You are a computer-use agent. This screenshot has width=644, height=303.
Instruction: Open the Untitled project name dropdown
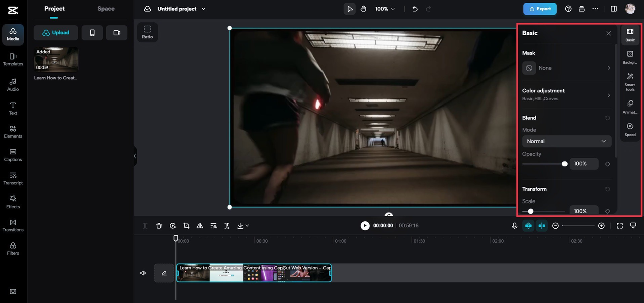point(182,9)
